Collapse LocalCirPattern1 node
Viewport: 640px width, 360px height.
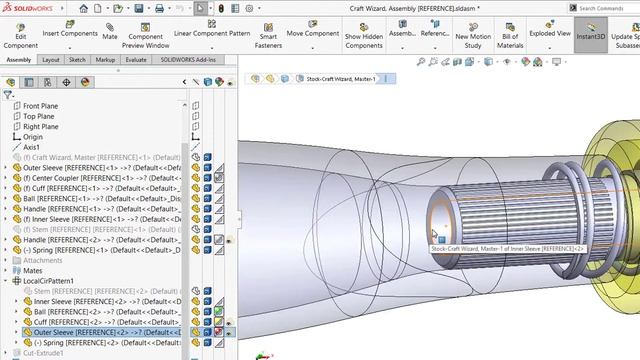5,280
